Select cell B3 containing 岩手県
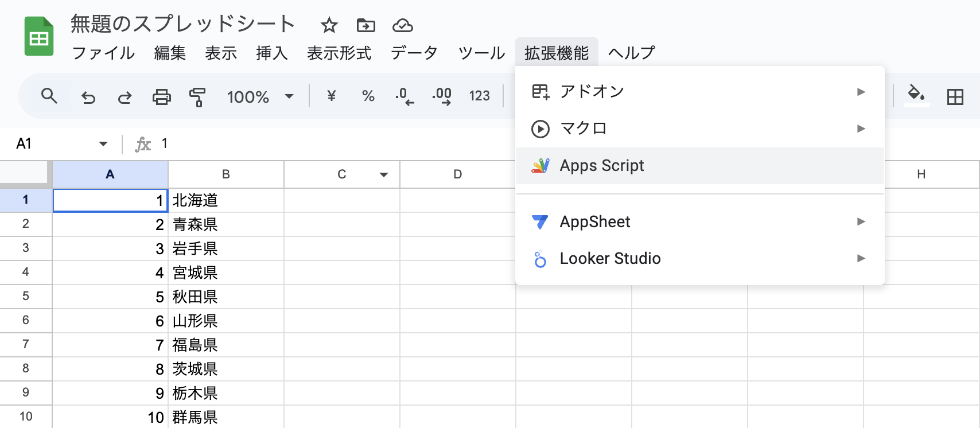 [x=225, y=248]
